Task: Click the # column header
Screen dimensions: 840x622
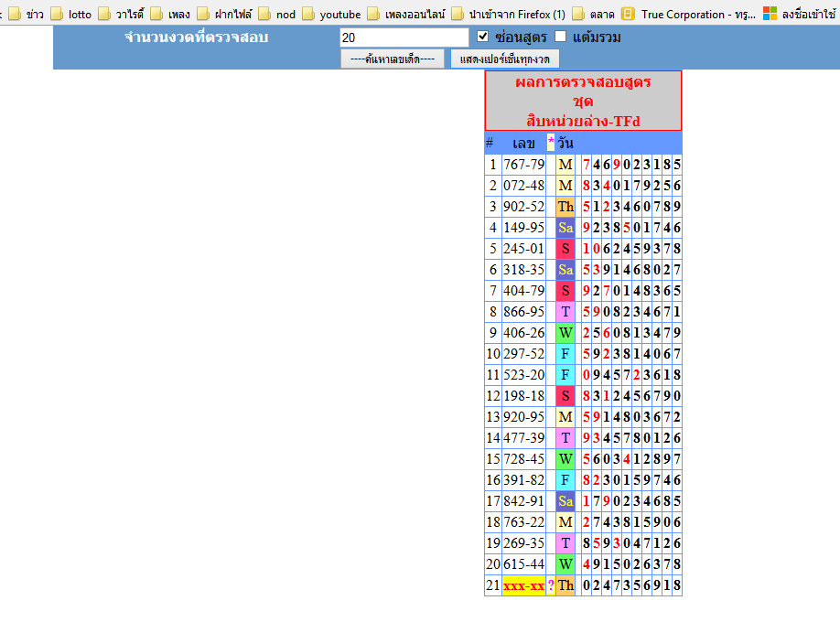Action: pos(490,143)
